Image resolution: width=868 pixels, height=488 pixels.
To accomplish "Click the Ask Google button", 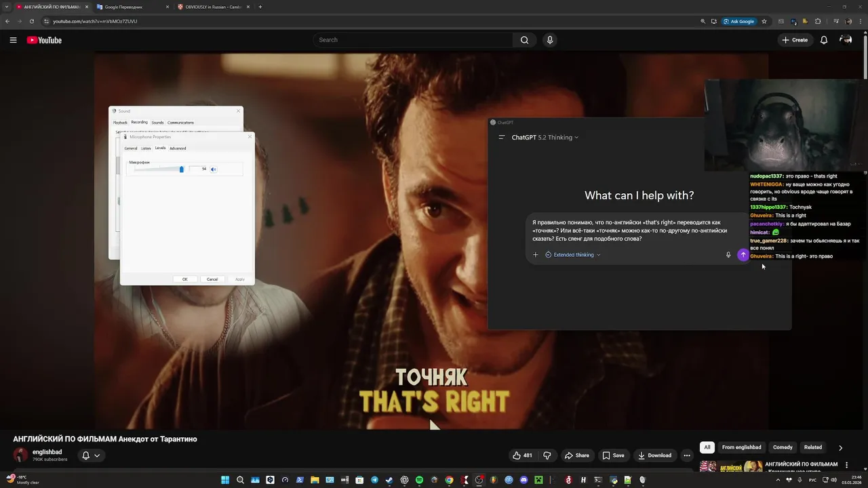I will pos(739,21).
